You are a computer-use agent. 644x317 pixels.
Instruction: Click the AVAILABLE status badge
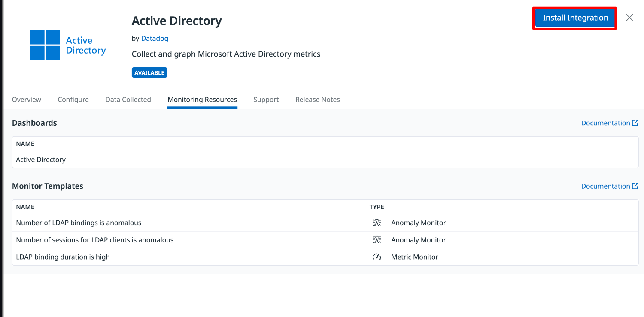coord(149,73)
